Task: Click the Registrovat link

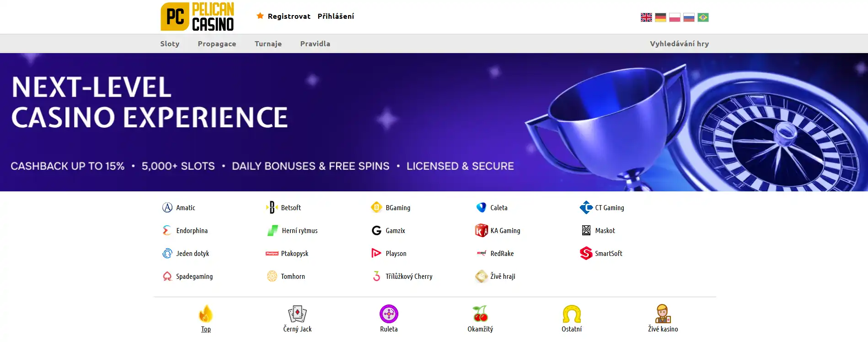Action: click(x=289, y=16)
